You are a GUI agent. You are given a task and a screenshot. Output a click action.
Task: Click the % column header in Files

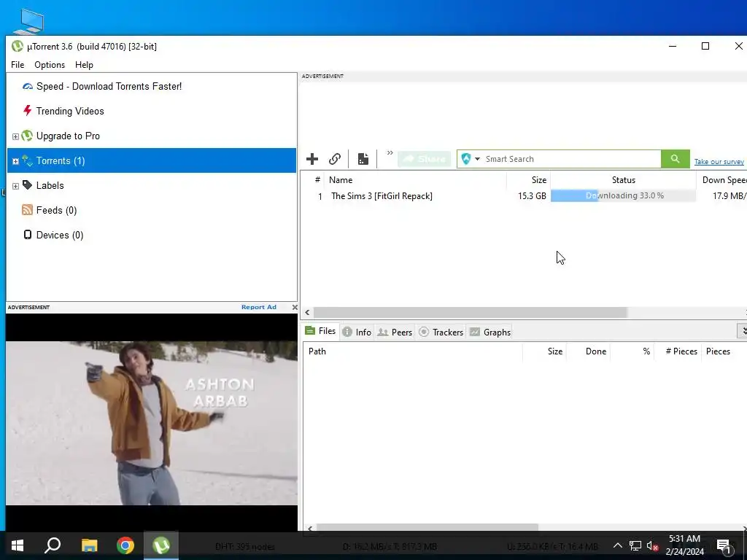[x=632, y=351]
